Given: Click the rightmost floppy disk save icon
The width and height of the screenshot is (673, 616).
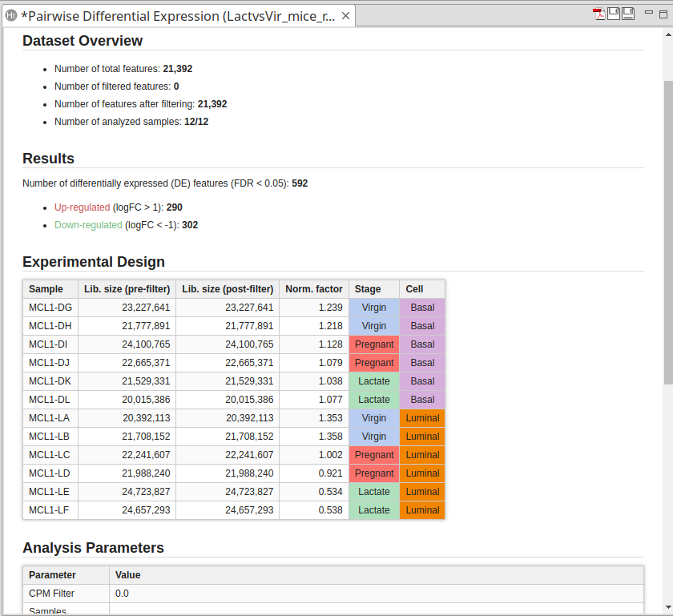Looking at the screenshot, I should (x=628, y=13).
